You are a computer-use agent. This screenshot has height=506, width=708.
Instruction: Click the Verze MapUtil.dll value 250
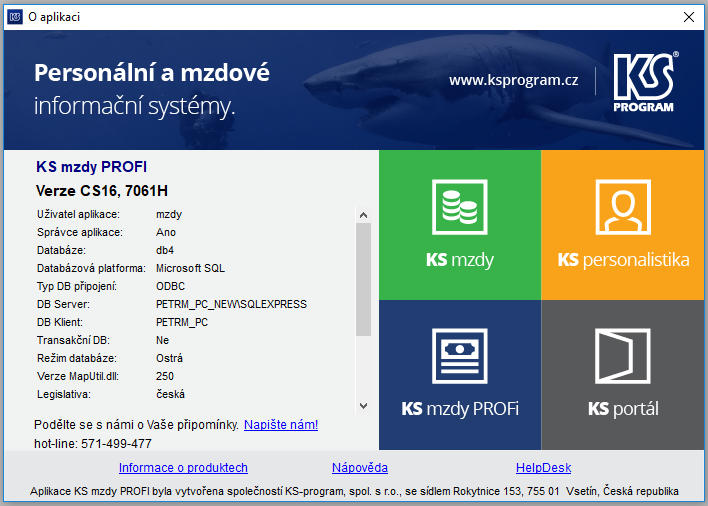165,376
